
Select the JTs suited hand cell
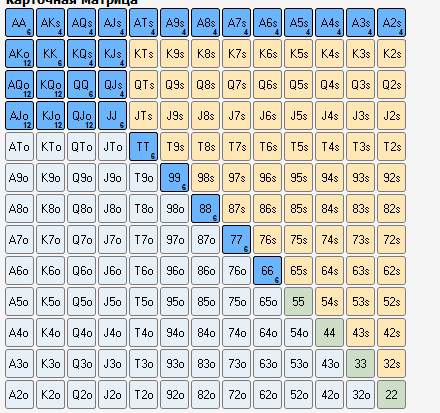(x=143, y=116)
